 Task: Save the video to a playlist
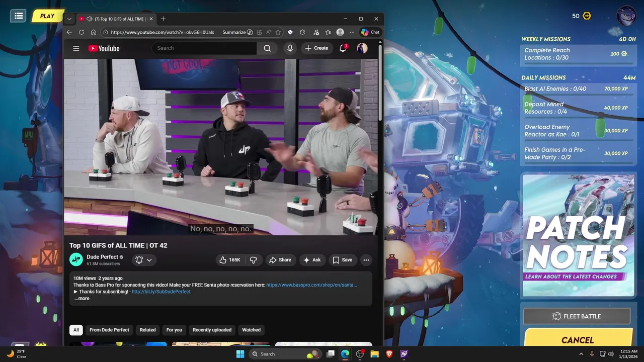[343, 260]
